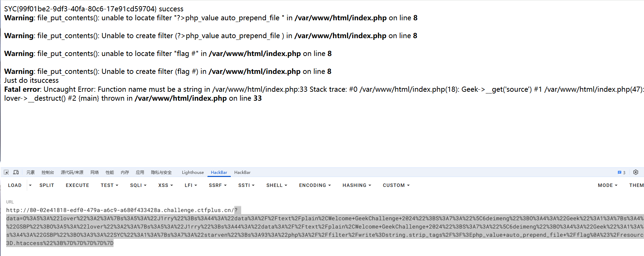The width and height of the screenshot is (644, 256).
Task: Expand the XSS payload menu
Action: (165, 185)
